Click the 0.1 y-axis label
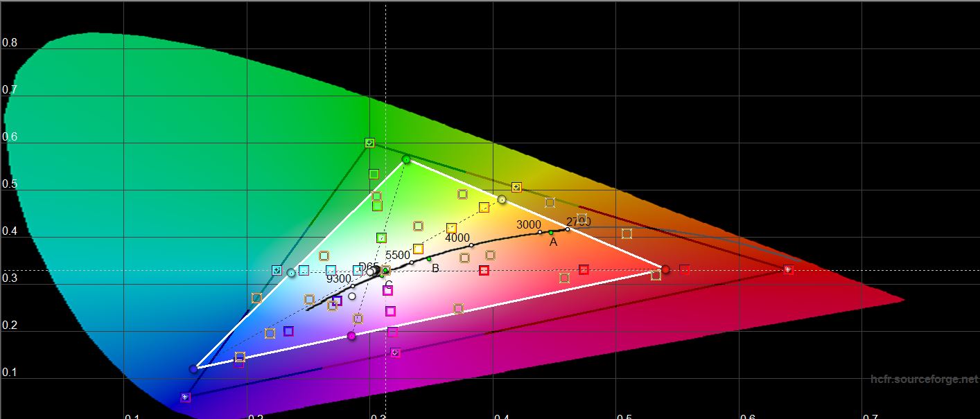The image size is (980, 419). pyautogui.click(x=10, y=373)
